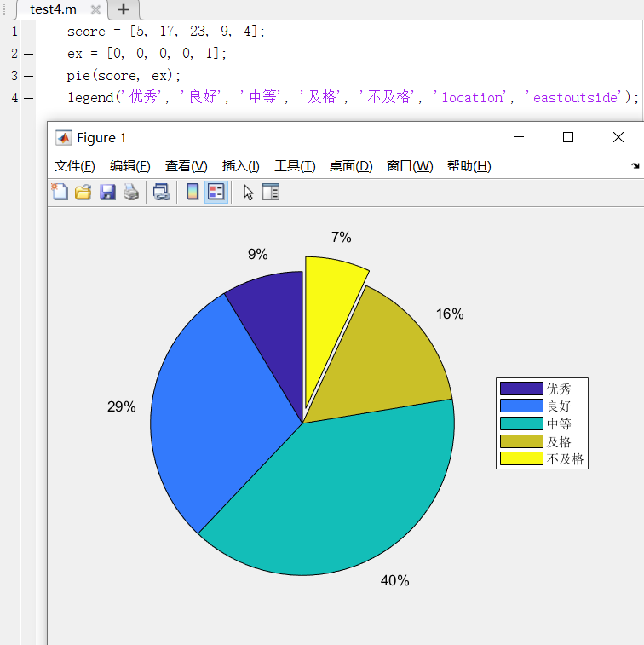
Task: Place cursor in 'score = [5, 17...' line
Action: [x=166, y=32]
